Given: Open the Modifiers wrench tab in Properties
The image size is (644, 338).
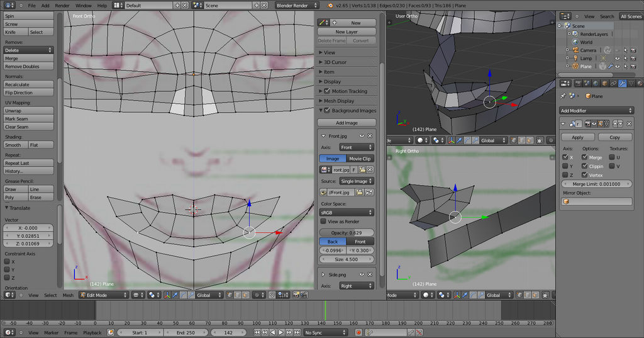Looking at the screenshot, I should click(x=622, y=83).
